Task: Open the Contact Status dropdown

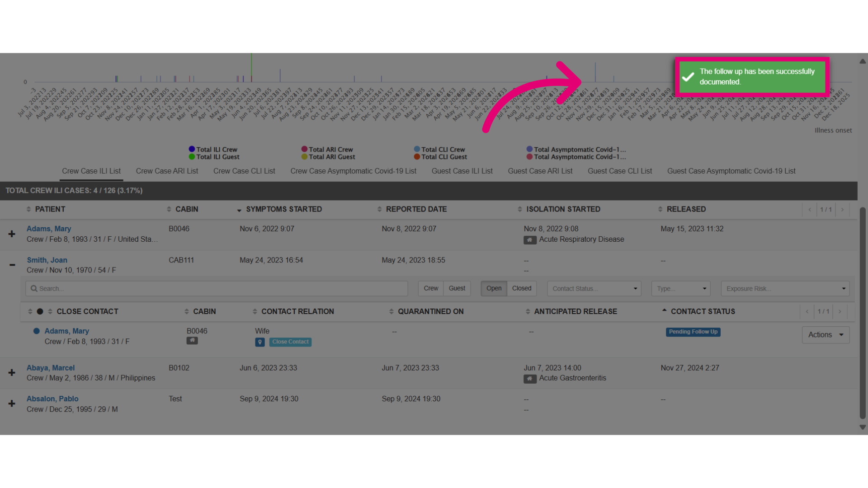Action: pyautogui.click(x=594, y=289)
